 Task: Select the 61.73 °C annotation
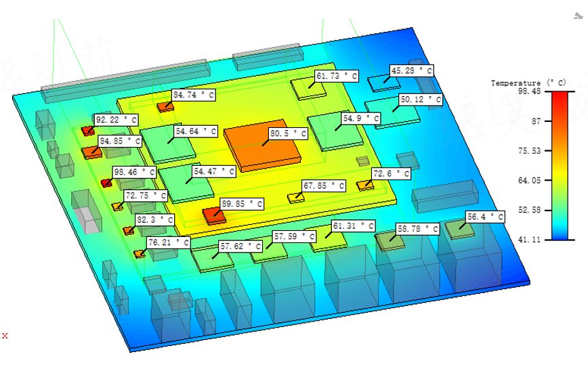click(337, 77)
